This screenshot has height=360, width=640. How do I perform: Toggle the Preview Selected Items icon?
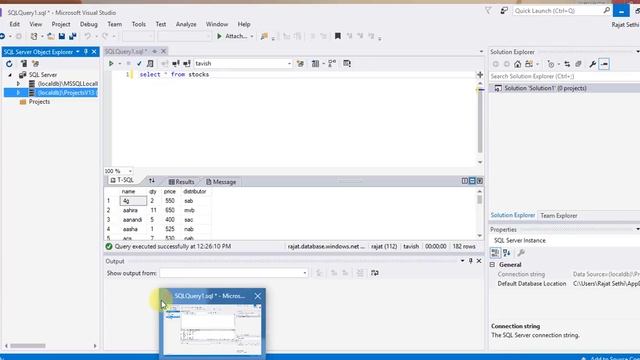coord(604,64)
